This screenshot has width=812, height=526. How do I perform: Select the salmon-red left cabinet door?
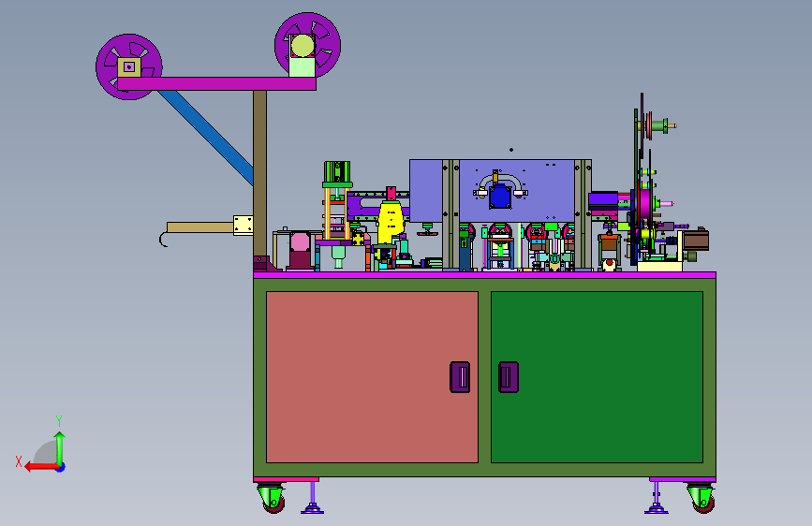point(372,377)
